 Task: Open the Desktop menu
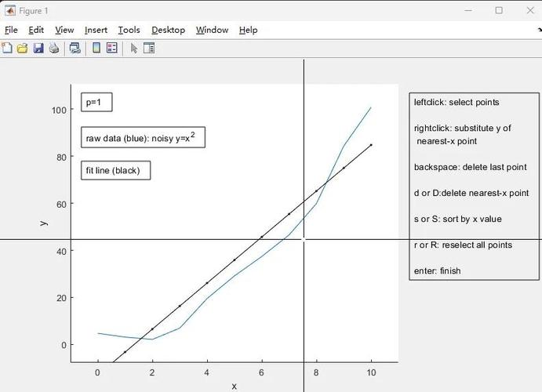169,30
